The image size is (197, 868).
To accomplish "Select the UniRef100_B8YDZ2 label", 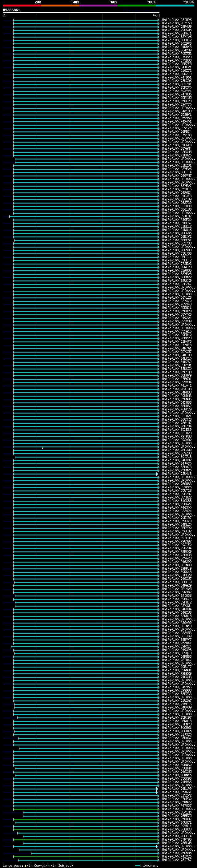I will pyautogui.click(x=177, y=497).
